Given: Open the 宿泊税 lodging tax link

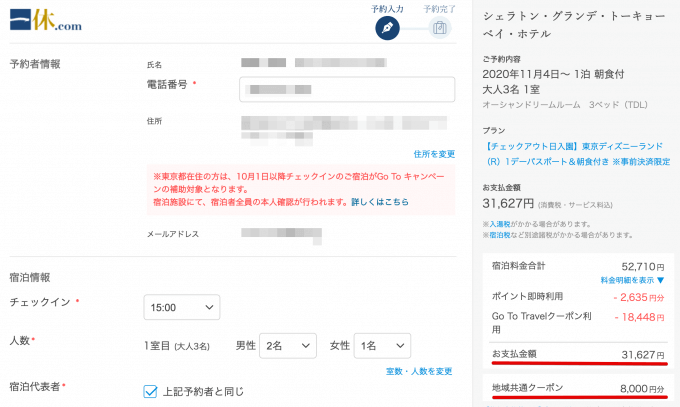Looking at the screenshot, I should [x=500, y=235].
